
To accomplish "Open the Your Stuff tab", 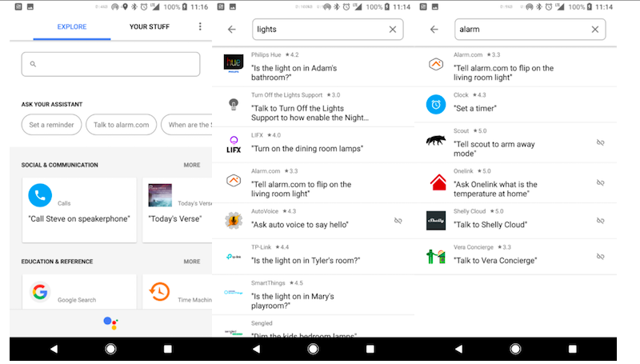I will click(x=150, y=27).
